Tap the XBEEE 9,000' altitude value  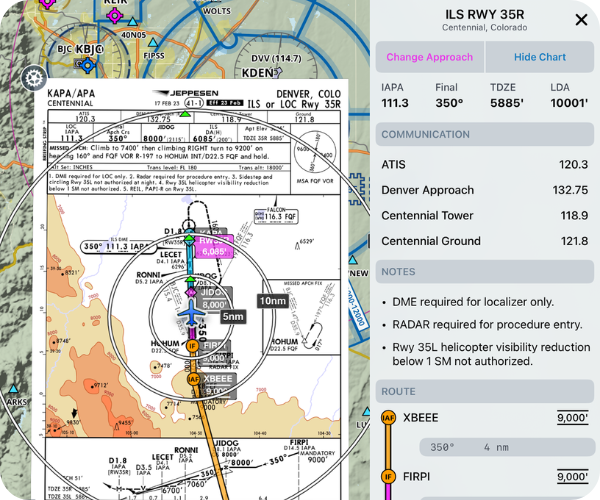click(x=572, y=417)
